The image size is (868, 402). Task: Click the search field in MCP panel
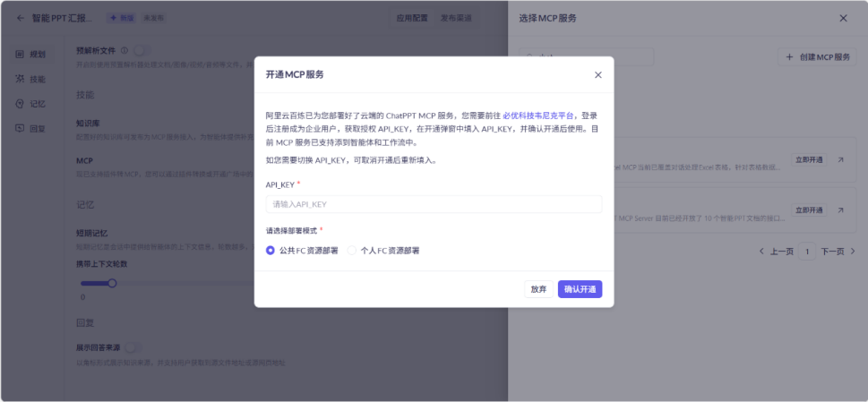click(586, 57)
